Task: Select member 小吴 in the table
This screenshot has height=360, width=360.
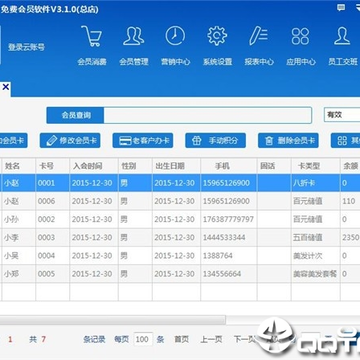Action: pos(11,256)
